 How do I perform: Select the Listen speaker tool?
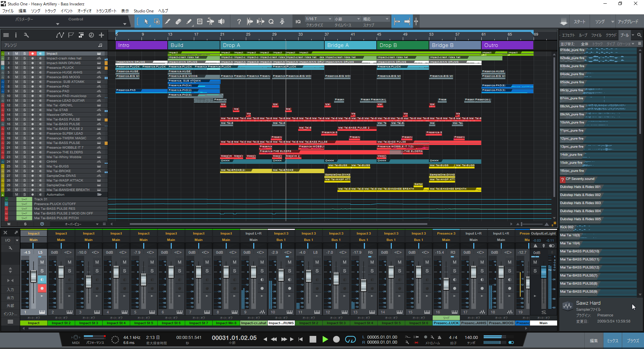[221, 21]
